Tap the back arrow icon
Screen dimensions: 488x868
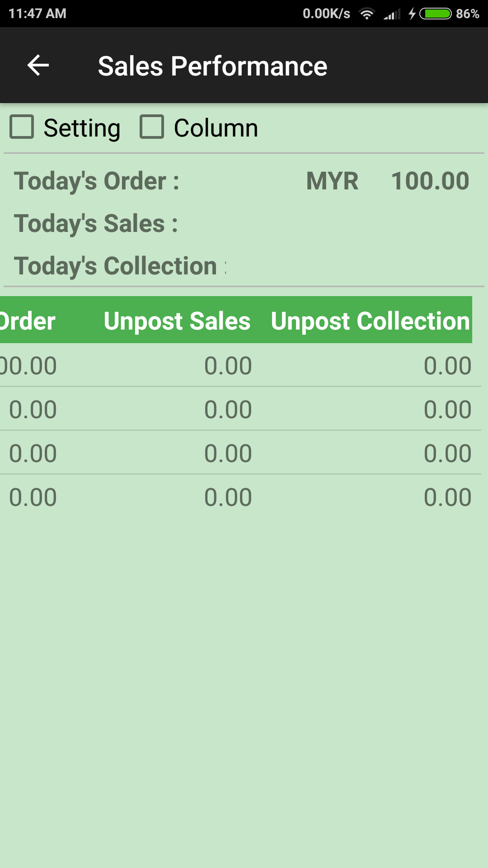[38, 66]
